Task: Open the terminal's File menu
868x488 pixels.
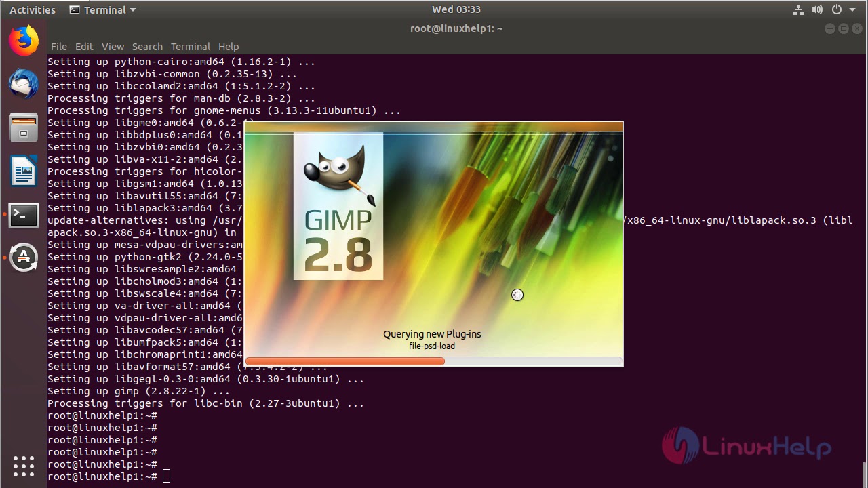Action: (x=59, y=47)
